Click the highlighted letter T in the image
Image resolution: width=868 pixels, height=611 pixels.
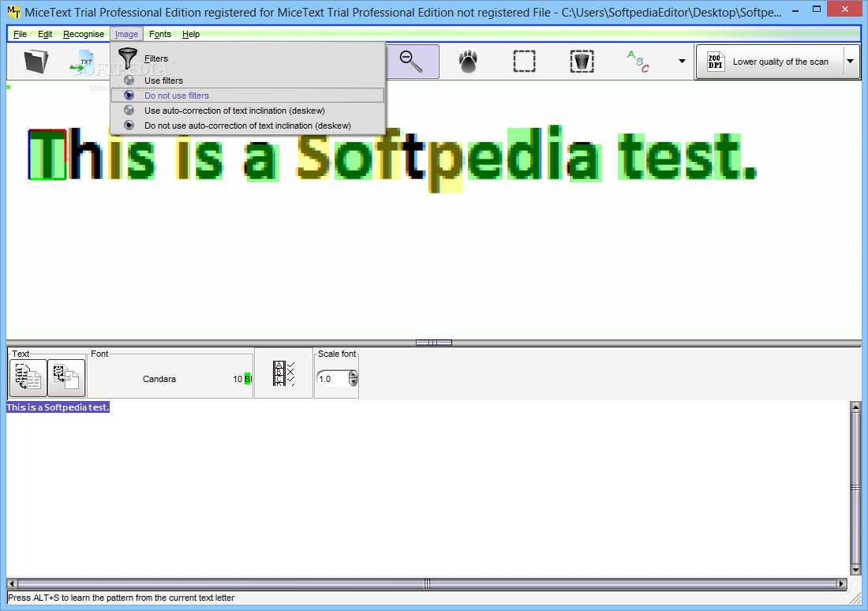coord(47,155)
